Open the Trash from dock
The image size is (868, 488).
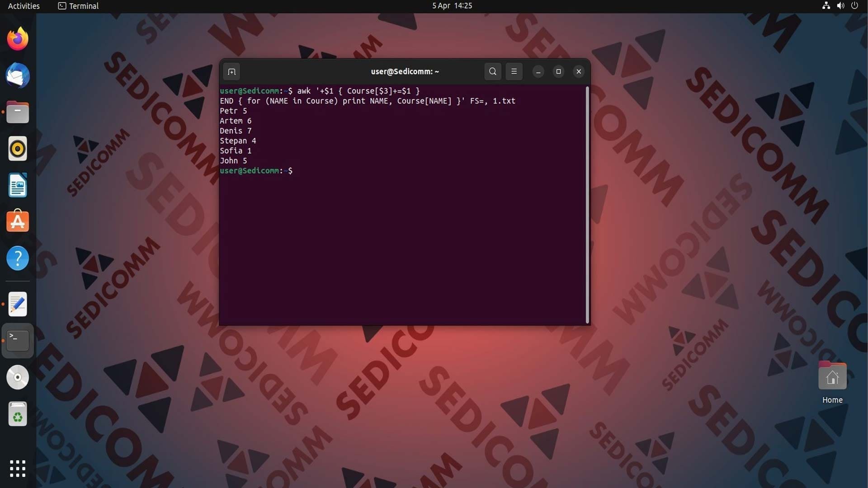pos(18,414)
